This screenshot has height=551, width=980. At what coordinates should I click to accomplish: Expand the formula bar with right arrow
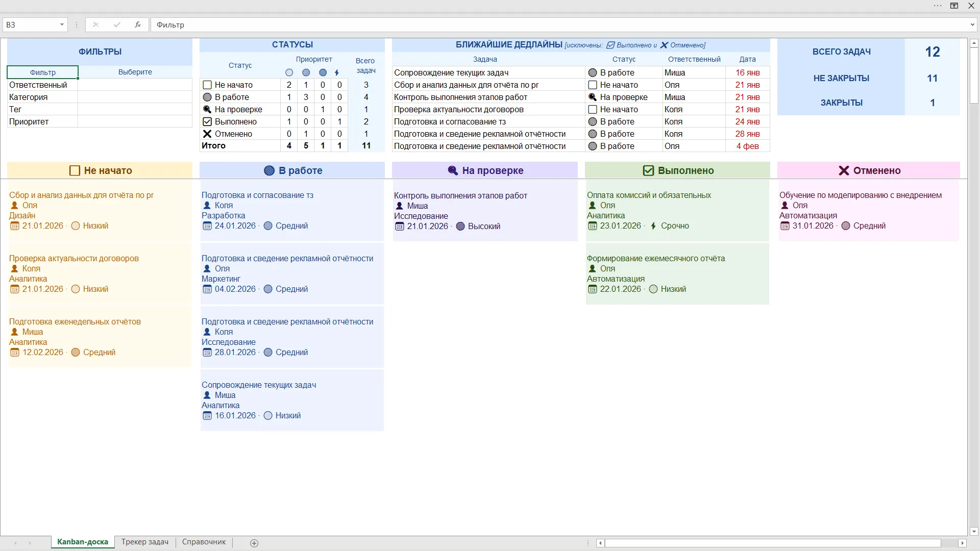pyautogui.click(x=973, y=24)
